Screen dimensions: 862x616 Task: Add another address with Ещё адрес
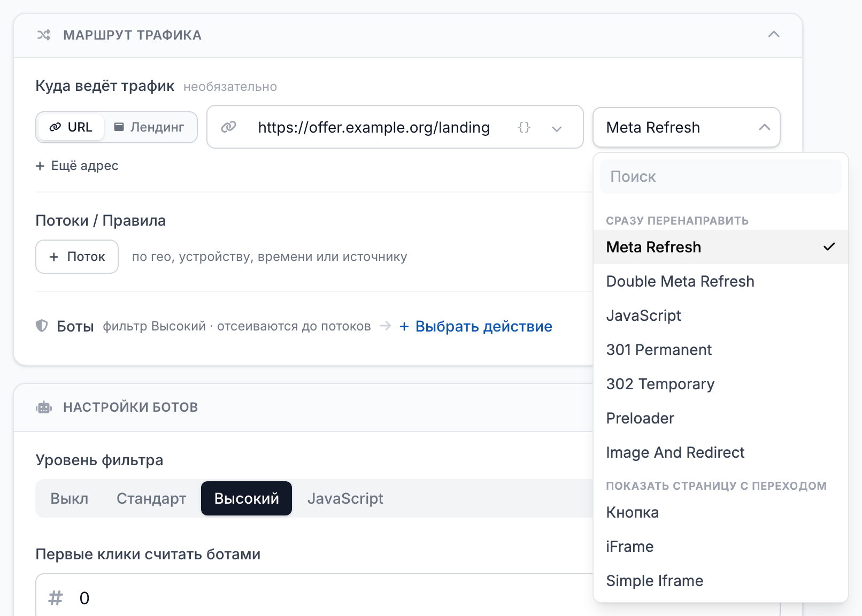coord(77,166)
